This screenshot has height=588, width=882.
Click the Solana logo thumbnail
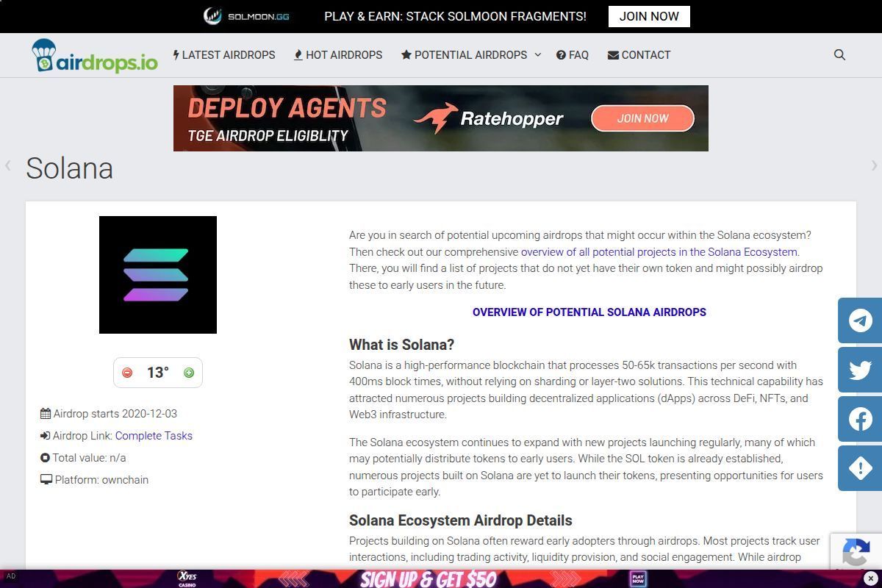coord(158,274)
